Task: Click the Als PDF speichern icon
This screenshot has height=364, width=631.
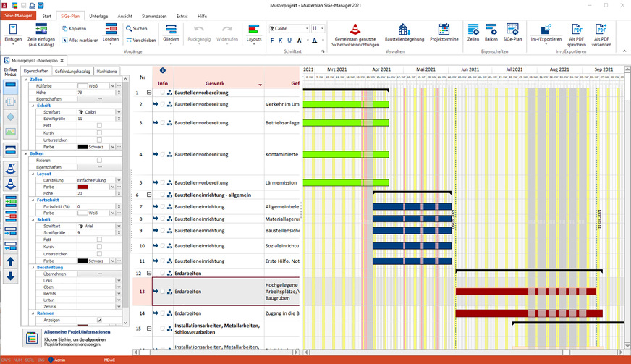Action: (577, 29)
